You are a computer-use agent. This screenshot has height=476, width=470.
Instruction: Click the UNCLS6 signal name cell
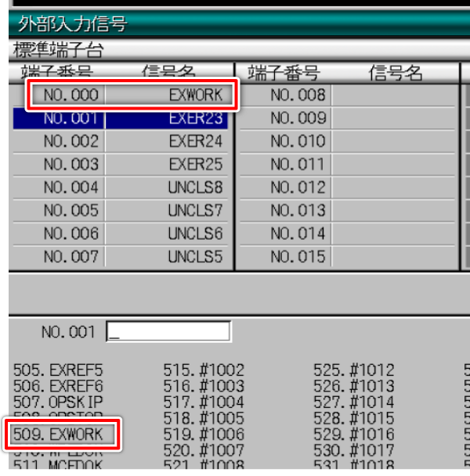pyautogui.click(x=195, y=233)
